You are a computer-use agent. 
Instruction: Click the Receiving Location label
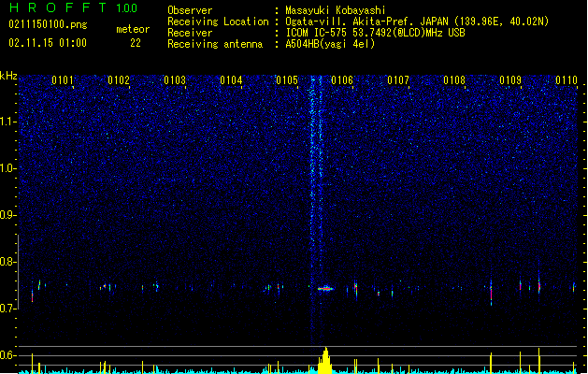click(x=218, y=22)
